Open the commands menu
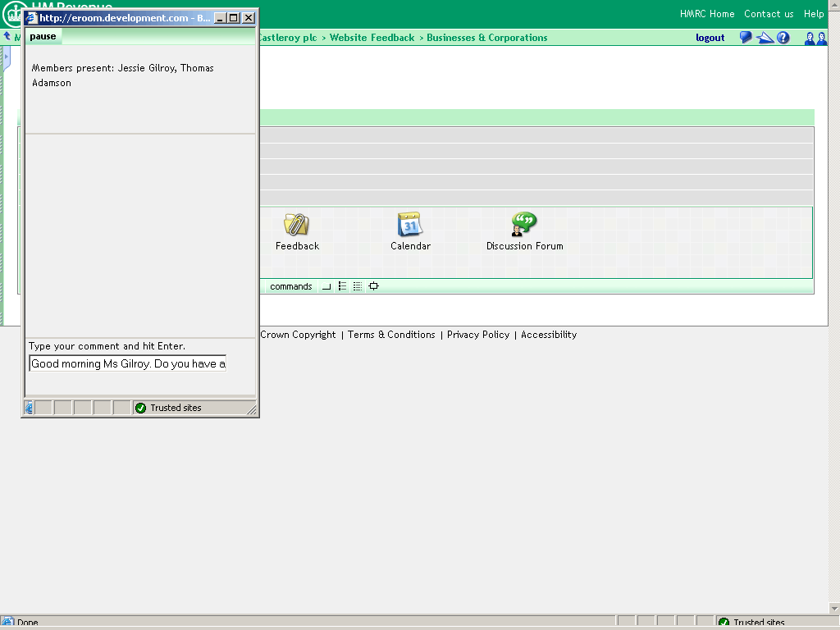840x630 pixels. point(290,285)
